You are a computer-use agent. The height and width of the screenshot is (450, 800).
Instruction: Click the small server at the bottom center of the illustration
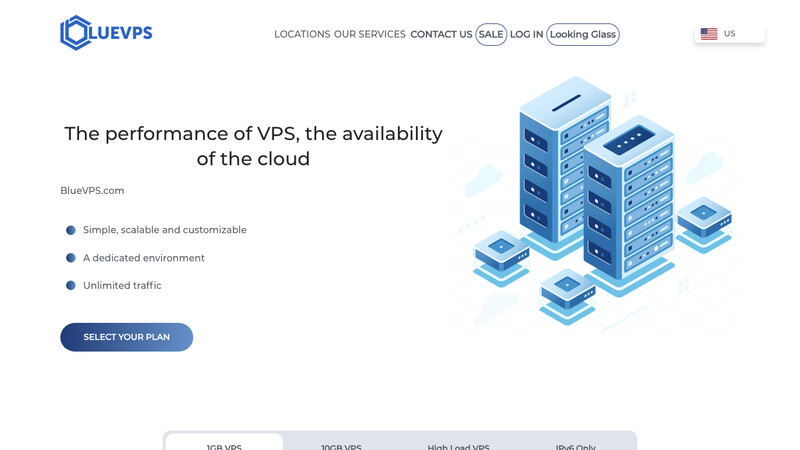point(567,293)
